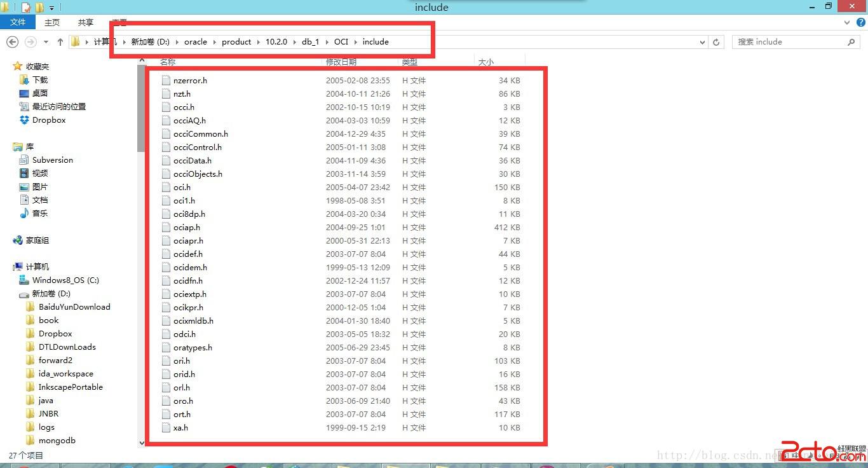Go up one level with Up arrow
The height and width of the screenshot is (468, 868).
tap(60, 42)
